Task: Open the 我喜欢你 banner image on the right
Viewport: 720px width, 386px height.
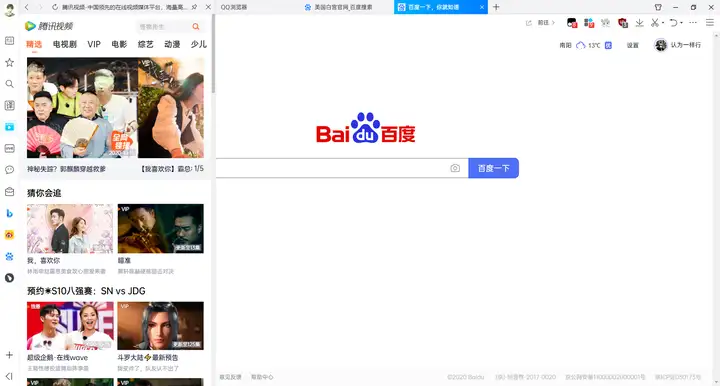Action: pos(171,107)
